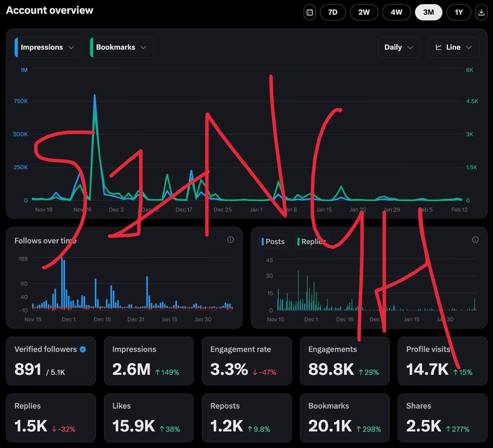This screenshot has width=493, height=448.
Task: Expand the Daily granularity dropdown
Action: click(399, 47)
